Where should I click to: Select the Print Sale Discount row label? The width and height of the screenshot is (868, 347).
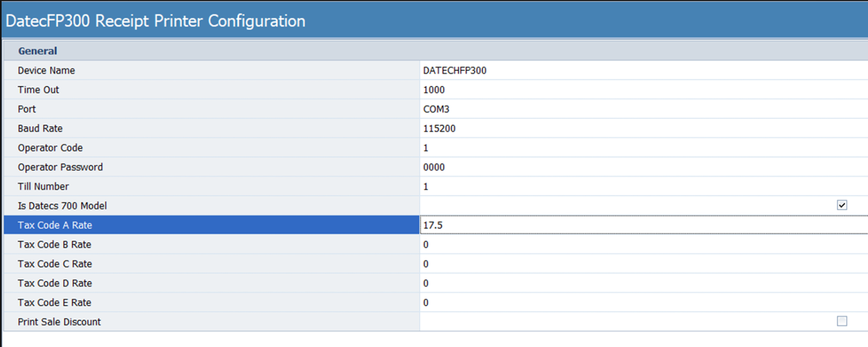(59, 322)
